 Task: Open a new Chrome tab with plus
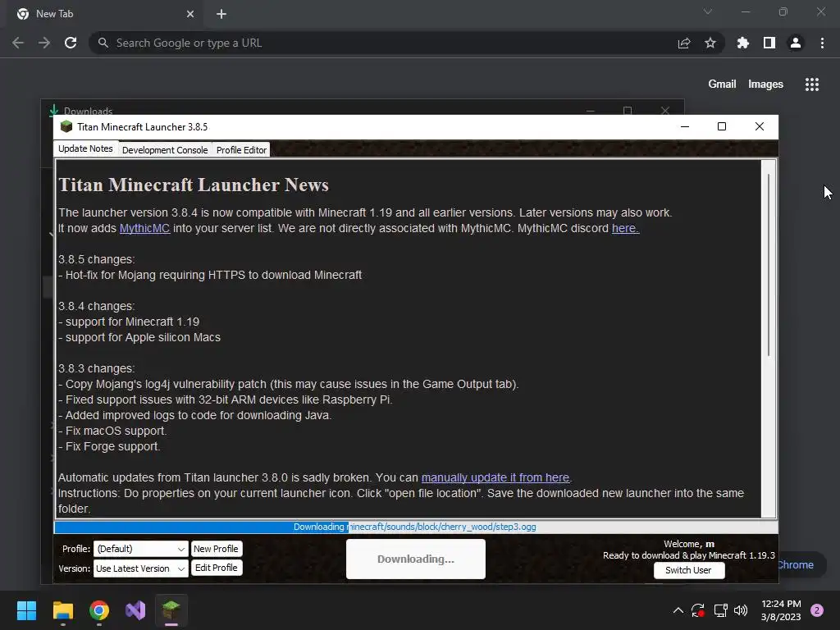tap(221, 14)
